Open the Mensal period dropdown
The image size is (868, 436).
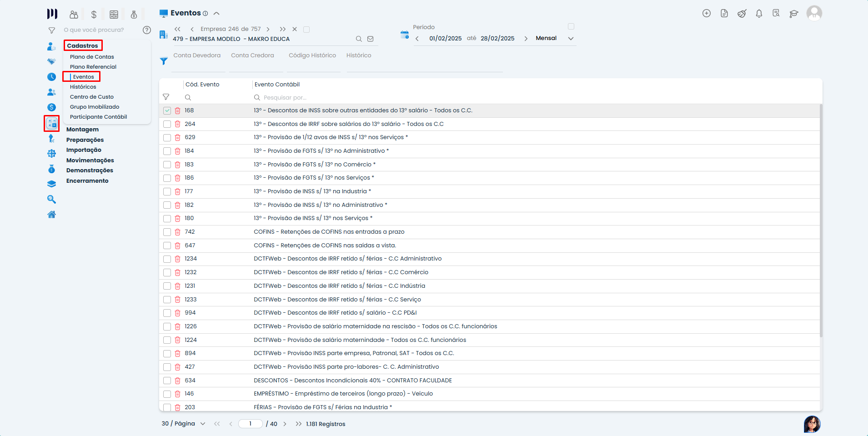click(571, 39)
